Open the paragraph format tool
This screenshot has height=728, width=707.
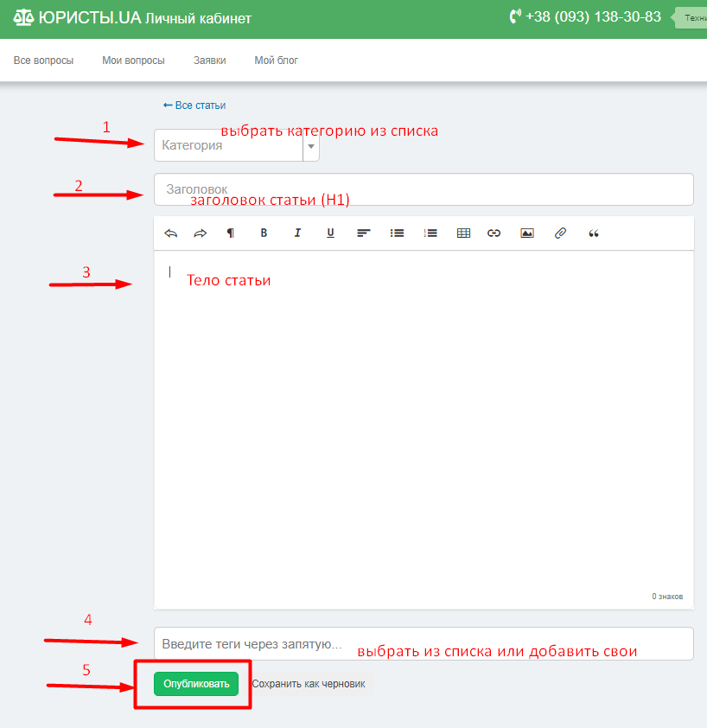pos(230,233)
